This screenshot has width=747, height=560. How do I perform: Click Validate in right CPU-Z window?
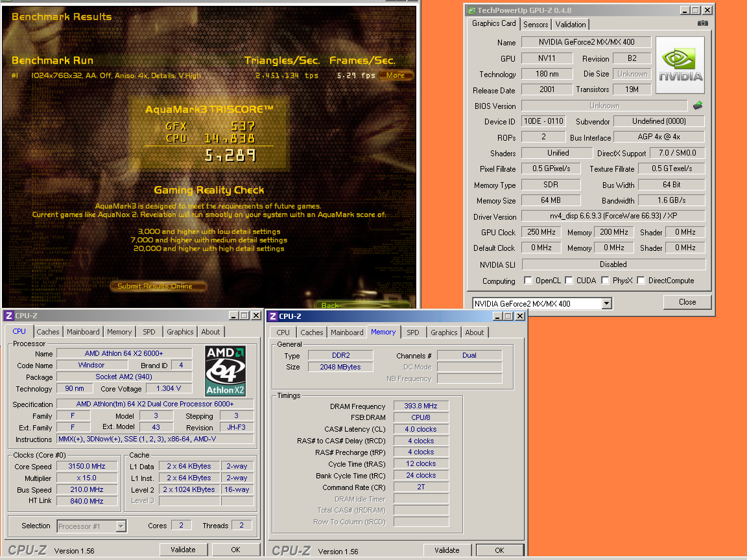(447, 550)
